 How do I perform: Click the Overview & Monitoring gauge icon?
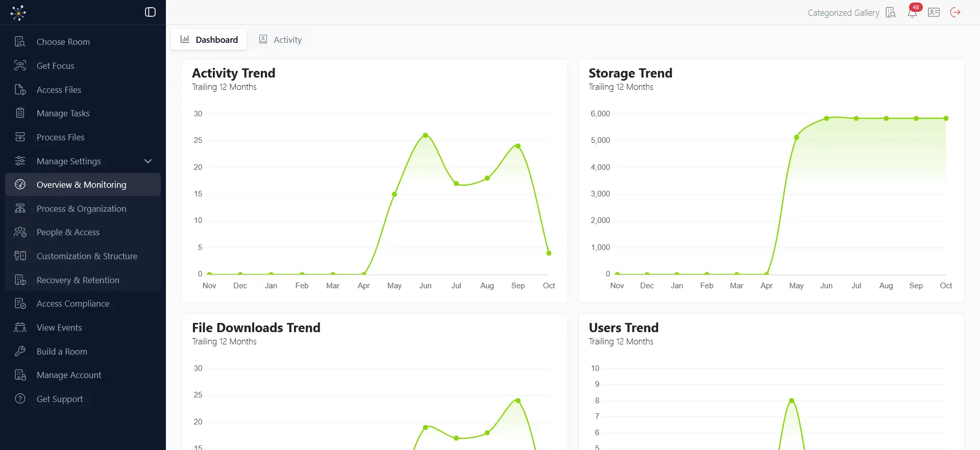tap(20, 184)
